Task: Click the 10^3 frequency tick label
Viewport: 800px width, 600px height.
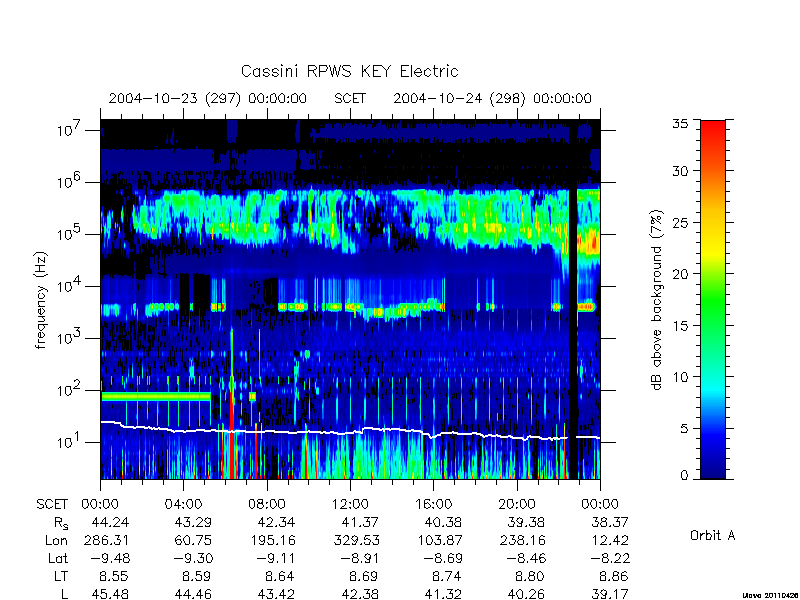Action: 70,337
